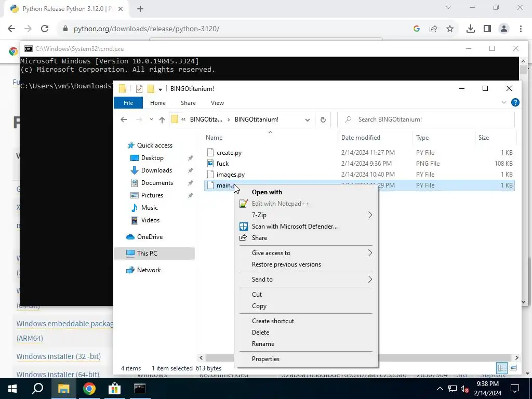Open the Chrome tab search chevron
532x399 pixels.
coord(448,7)
